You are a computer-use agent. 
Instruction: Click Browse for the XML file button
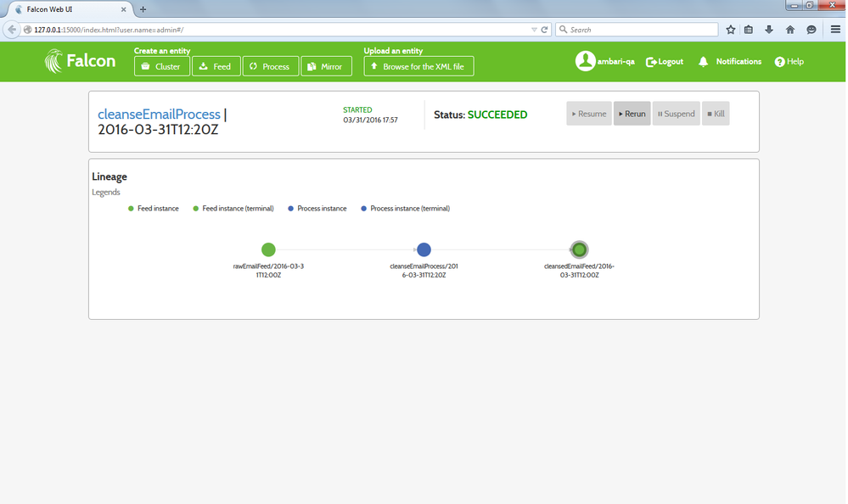click(x=418, y=66)
